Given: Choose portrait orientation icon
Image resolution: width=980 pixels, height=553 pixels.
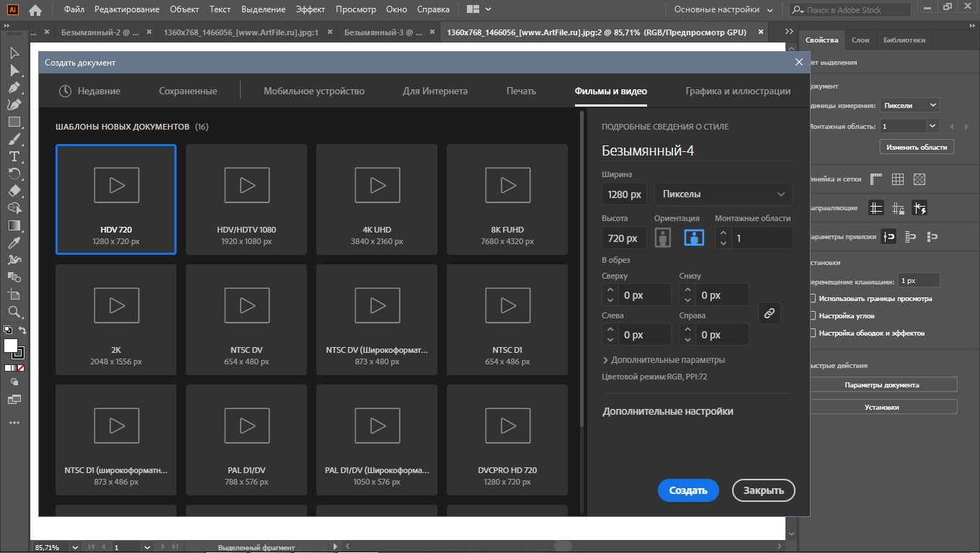Looking at the screenshot, I should click(664, 238).
